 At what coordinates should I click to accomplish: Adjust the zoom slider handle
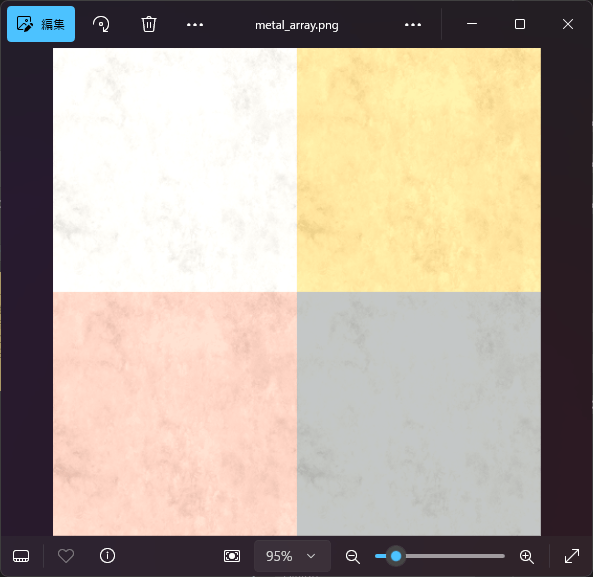(396, 556)
